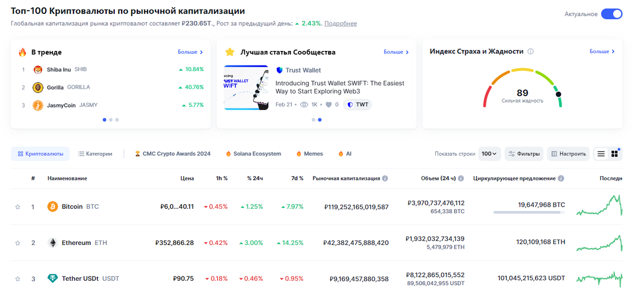
Task: Open the Trust Wallet SWIFT article thumbnail
Action: pos(246,88)
